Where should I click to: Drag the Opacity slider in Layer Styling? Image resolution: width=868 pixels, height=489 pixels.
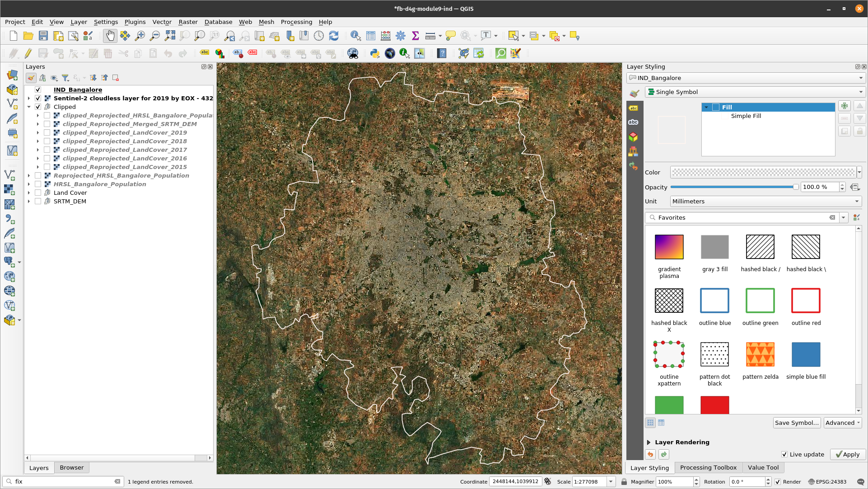point(795,187)
